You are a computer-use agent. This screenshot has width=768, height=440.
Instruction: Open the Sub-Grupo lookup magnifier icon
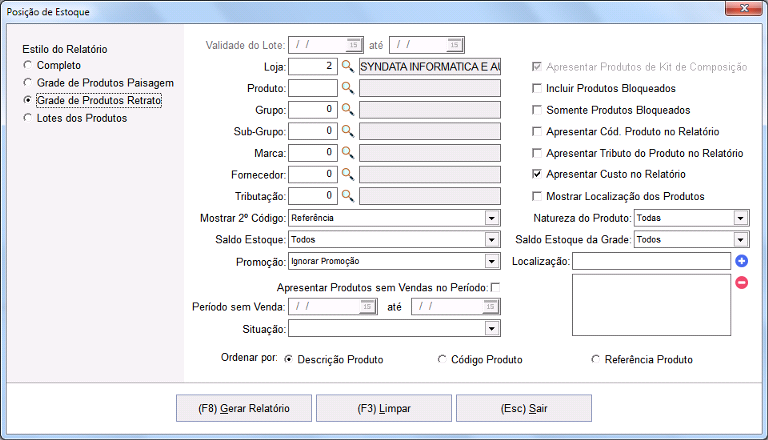click(348, 131)
